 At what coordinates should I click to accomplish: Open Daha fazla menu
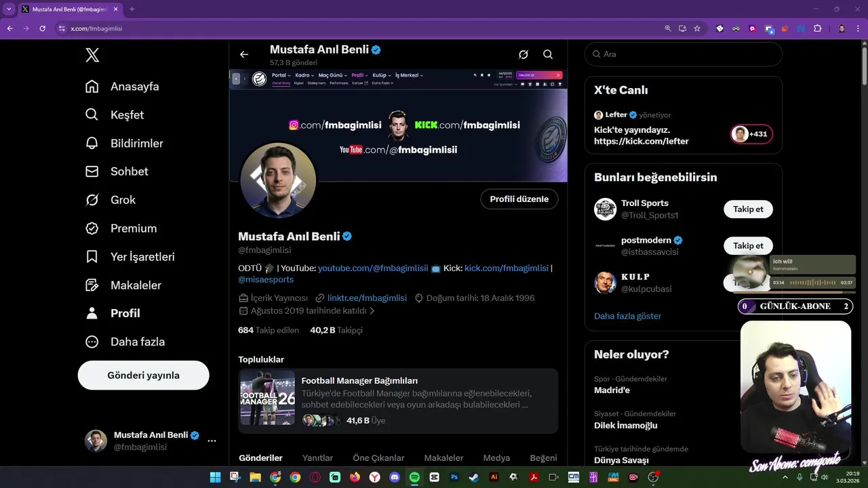click(125, 342)
